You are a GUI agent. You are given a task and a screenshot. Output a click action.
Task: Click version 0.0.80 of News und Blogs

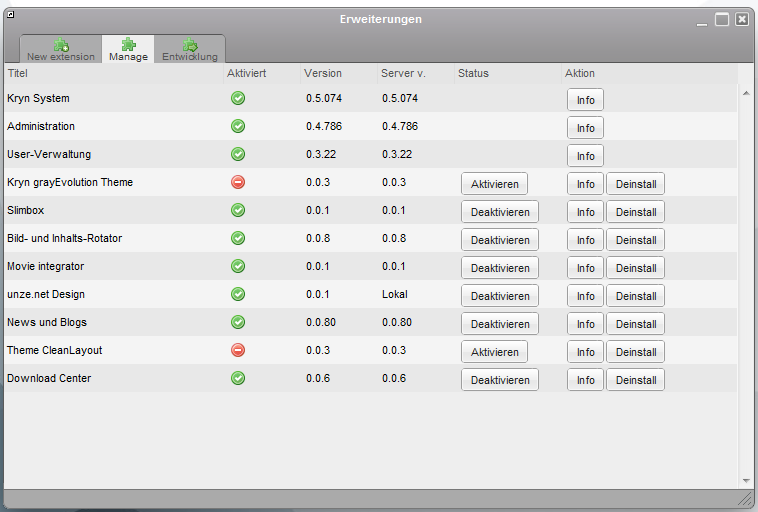pos(321,322)
